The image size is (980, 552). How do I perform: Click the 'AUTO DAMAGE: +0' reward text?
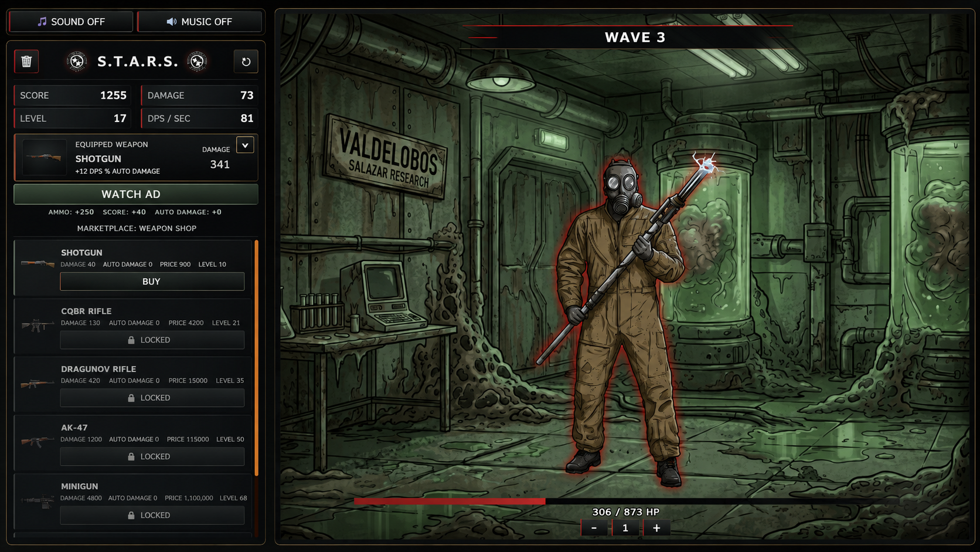(188, 212)
